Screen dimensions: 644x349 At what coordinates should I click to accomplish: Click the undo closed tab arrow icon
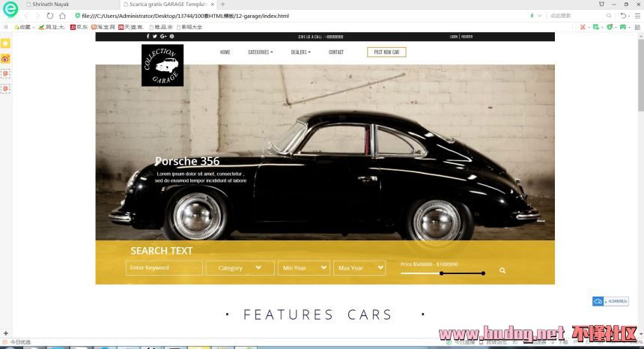click(624, 16)
